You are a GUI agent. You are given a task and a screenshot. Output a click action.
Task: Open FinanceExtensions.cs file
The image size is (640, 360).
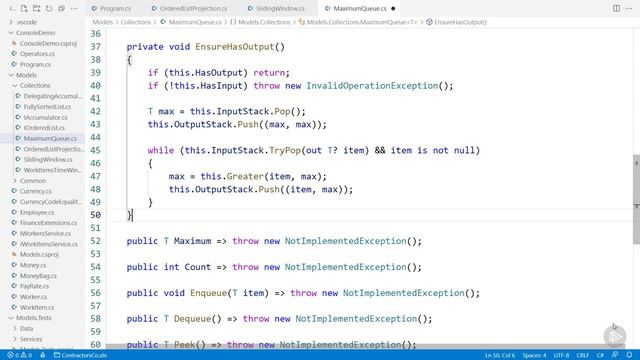pos(48,223)
